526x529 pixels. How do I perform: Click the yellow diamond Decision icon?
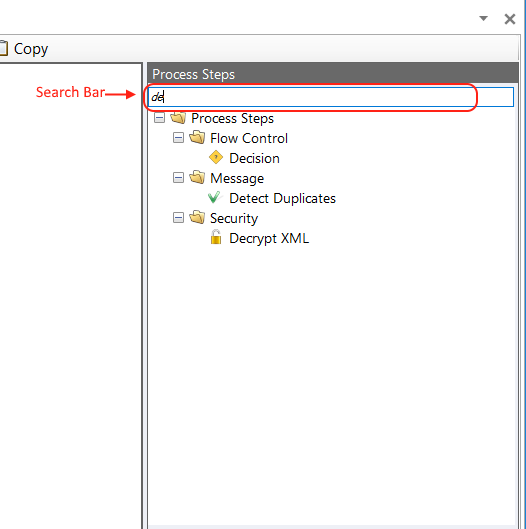click(x=216, y=158)
